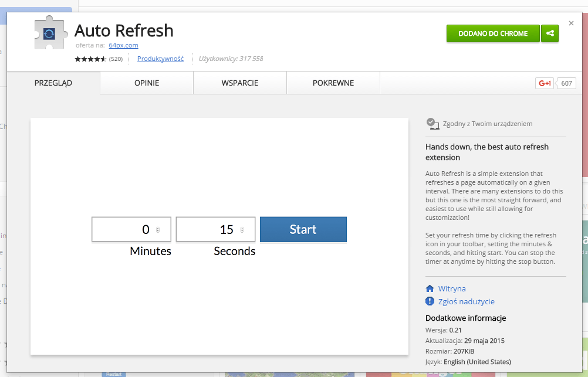Click the Seconds field spinner arrows
The image size is (588, 377).
click(x=242, y=230)
